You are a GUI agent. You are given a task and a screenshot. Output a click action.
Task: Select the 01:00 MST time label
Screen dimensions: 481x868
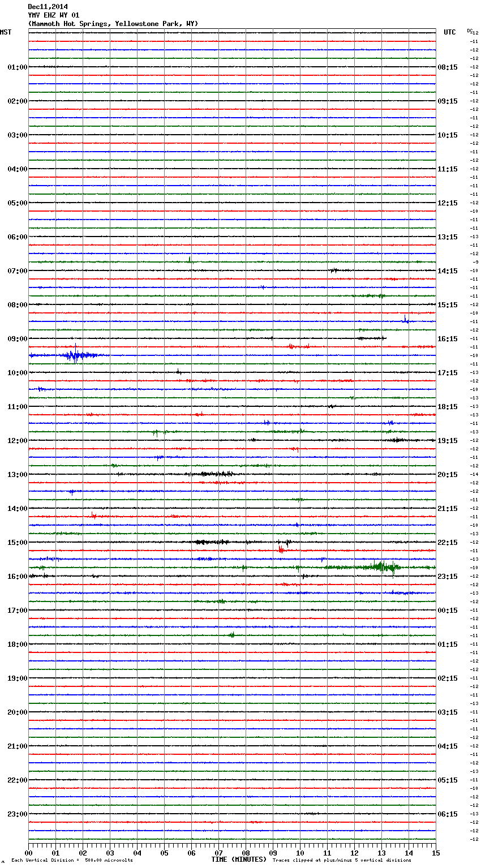click(x=18, y=67)
